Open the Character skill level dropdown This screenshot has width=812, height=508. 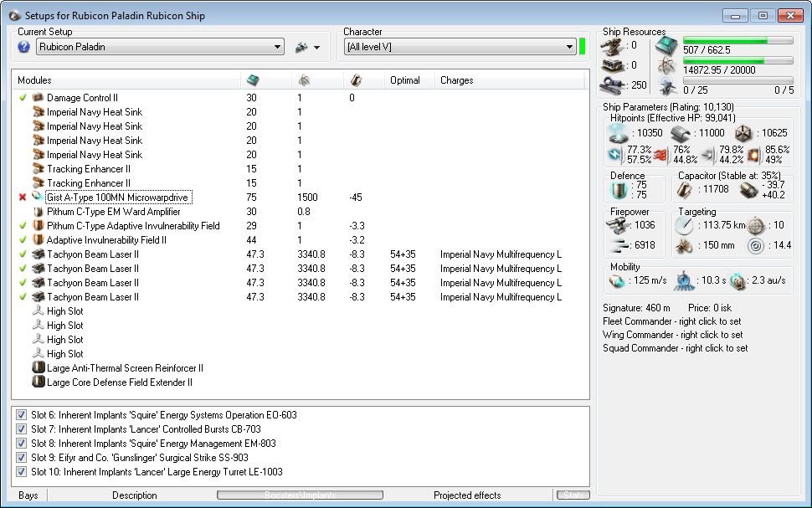click(x=569, y=48)
